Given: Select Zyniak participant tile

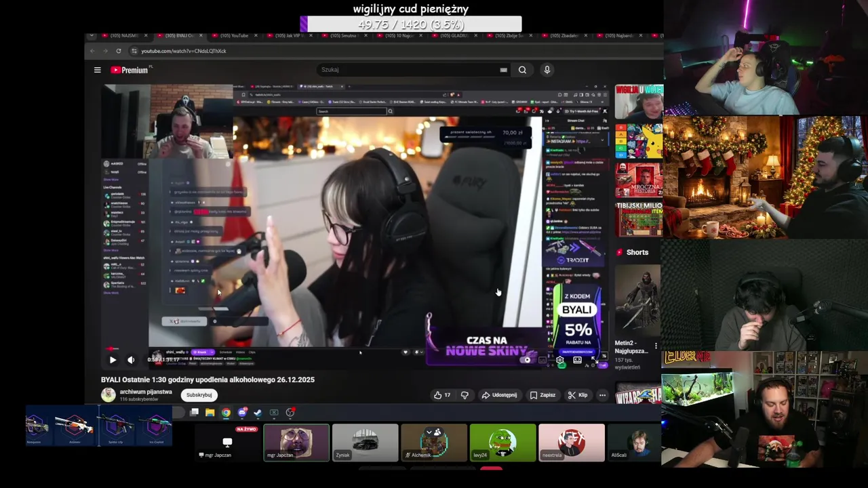Looking at the screenshot, I should (x=365, y=443).
